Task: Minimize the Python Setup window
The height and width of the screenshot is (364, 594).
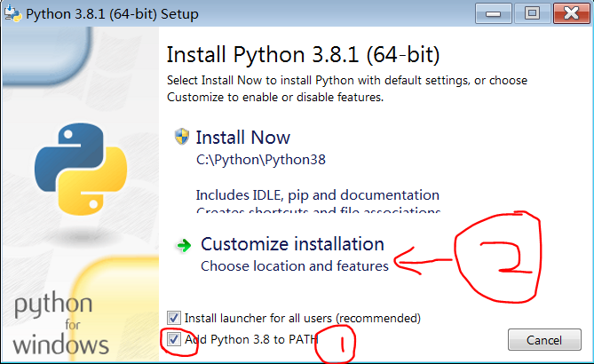Action: (x=494, y=13)
